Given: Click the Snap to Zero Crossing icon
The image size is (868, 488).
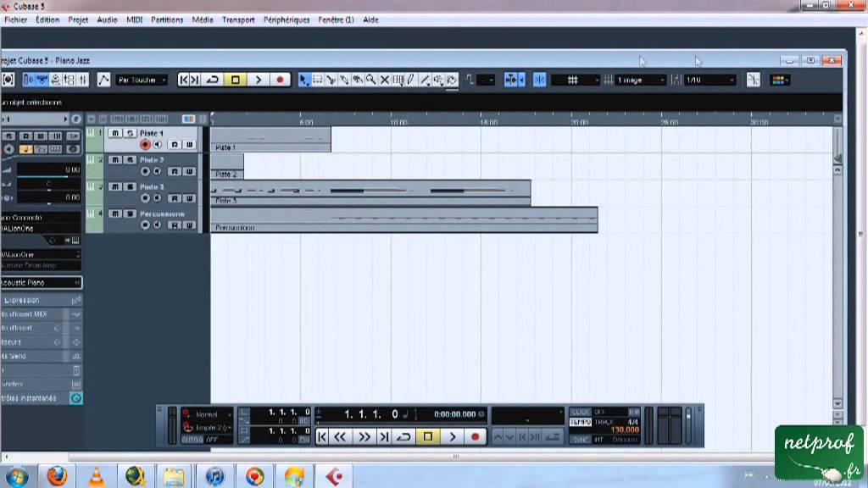Looking at the screenshot, I should [x=753, y=80].
